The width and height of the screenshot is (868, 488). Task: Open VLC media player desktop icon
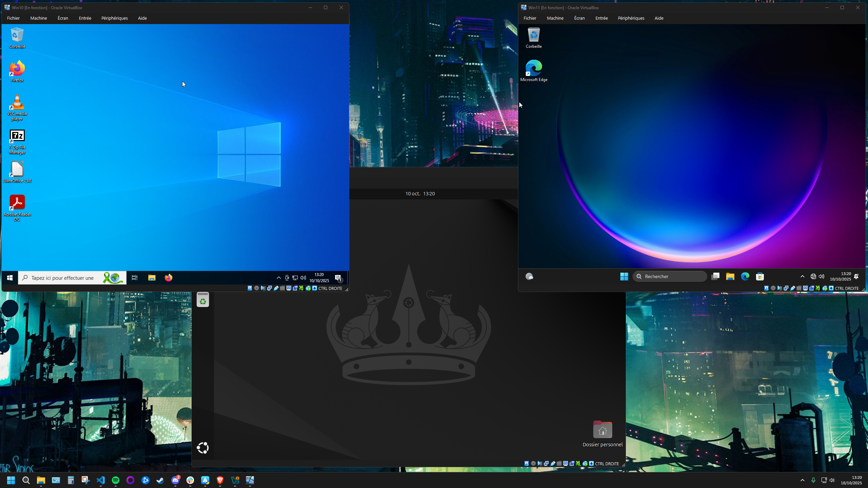click(x=17, y=103)
